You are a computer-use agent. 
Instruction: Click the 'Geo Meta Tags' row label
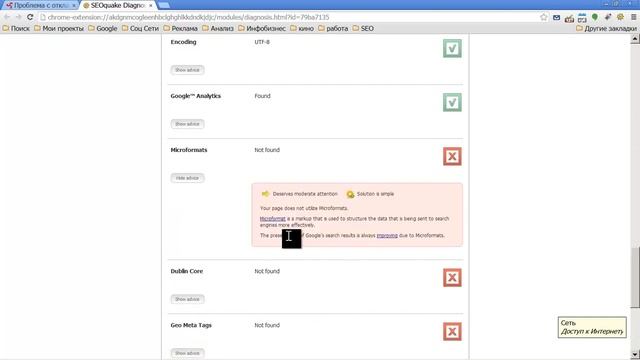[191, 325]
